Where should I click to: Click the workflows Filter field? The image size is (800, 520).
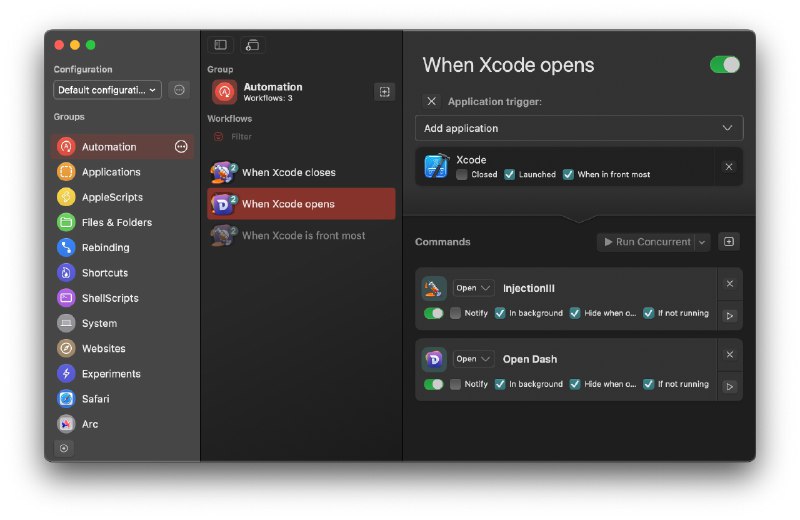(241, 137)
